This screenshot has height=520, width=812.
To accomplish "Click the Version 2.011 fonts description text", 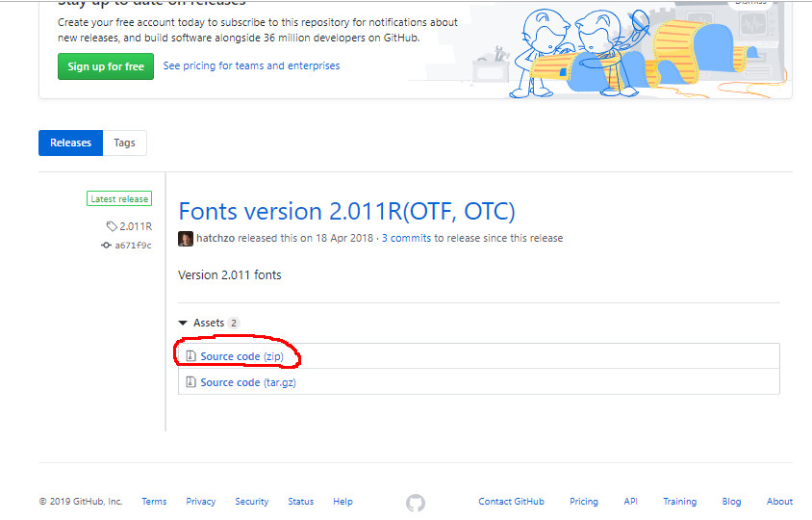I will (229, 274).
